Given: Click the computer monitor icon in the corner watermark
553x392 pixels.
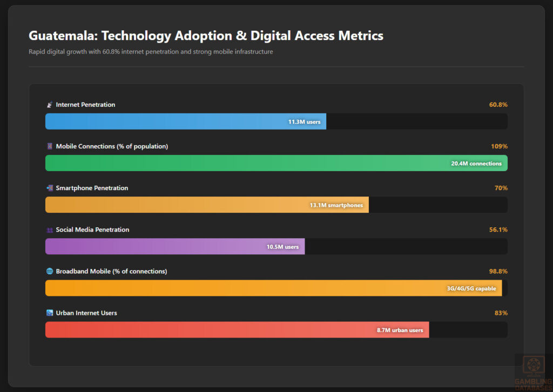Looking at the screenshot, I should click(x=532, y=365).
